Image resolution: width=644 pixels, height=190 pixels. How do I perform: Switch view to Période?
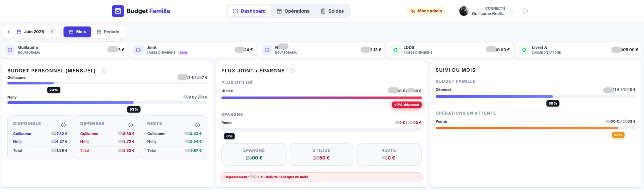[108, 32]
